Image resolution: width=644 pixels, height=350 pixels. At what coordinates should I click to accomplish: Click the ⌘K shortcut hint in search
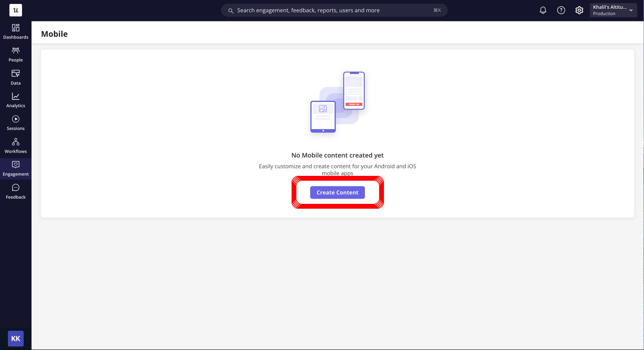pyautogui.click(x=437, y=10)
